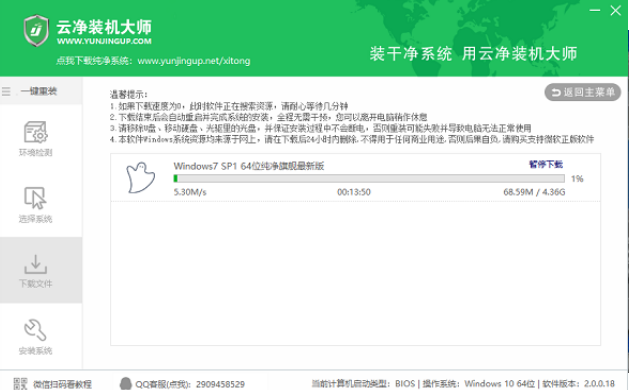
Task: Click the ghost icon in download row
Action: coord(140,177)
